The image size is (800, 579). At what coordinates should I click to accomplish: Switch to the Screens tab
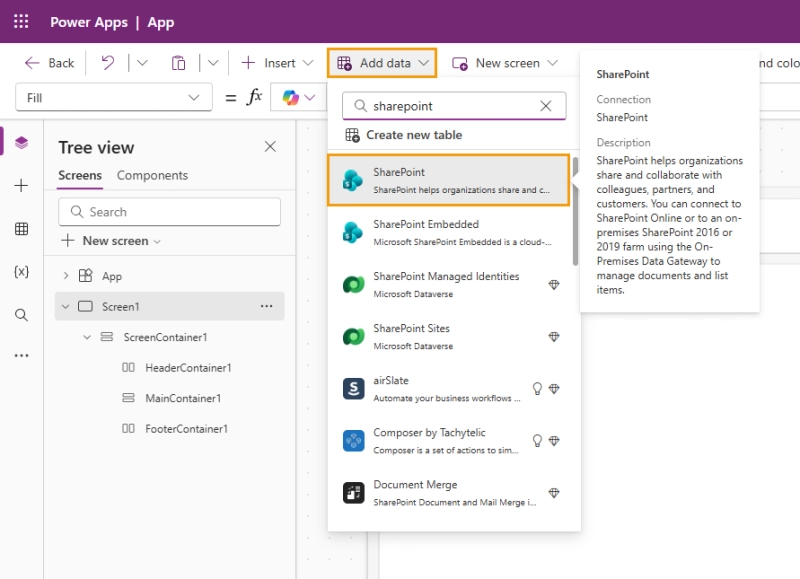tap(80, 175)
